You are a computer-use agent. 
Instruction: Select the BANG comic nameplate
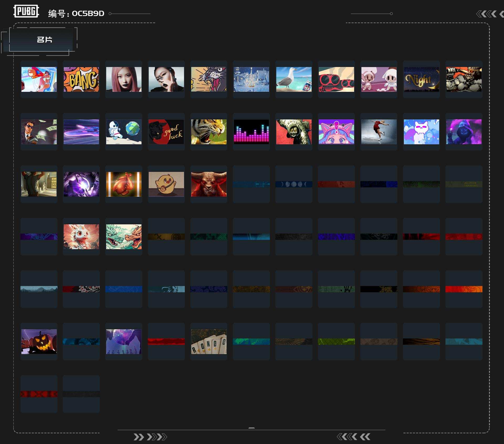point(81,79)
